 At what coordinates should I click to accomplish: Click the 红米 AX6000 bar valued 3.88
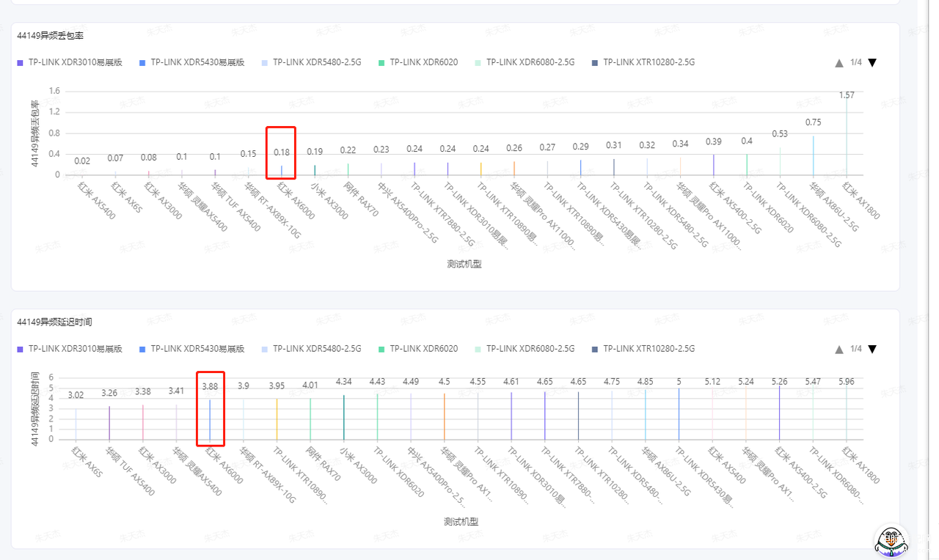(x=210, y=419)
